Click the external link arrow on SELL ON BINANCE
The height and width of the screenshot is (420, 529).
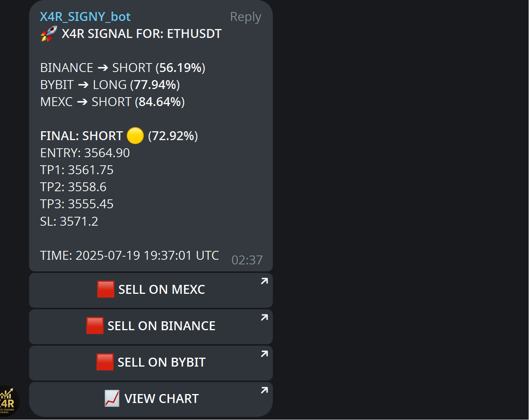[x=264, y=317]
